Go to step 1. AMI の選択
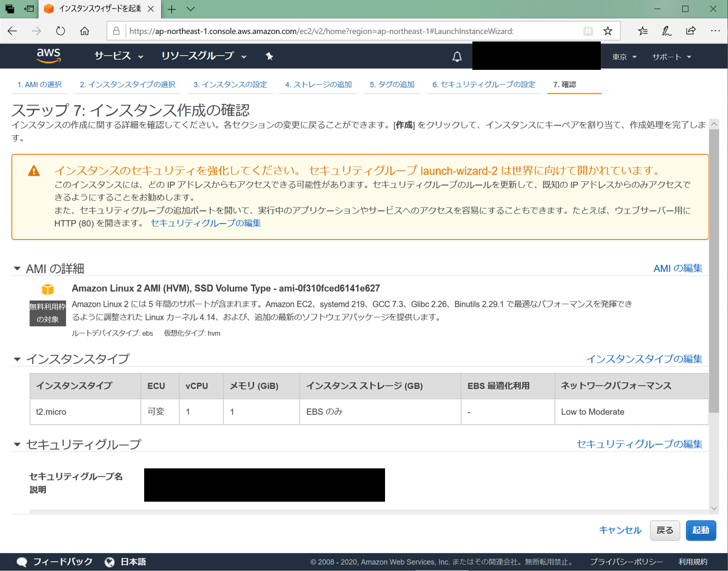Image resolution: width=728 pixels, height=571 pixels. click(x=39, y=85)
